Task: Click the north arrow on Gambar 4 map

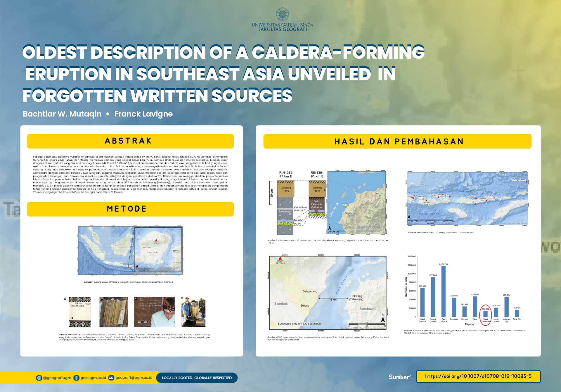Action: pos(383,320)
